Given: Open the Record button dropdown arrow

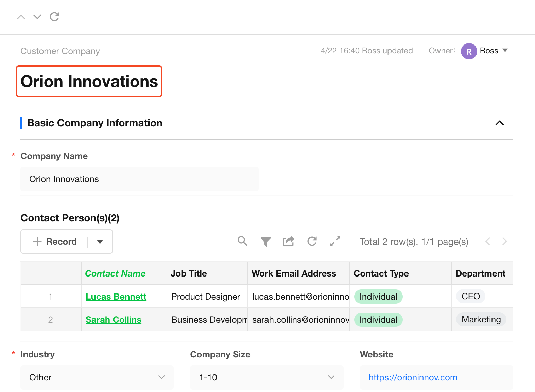Looking at the screenshot, I should 100,242.
